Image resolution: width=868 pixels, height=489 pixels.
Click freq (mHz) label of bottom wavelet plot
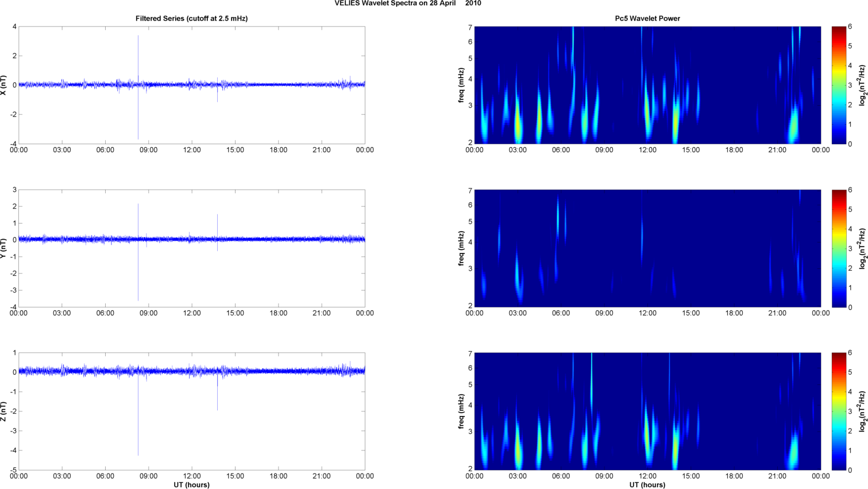pos(461,411)
